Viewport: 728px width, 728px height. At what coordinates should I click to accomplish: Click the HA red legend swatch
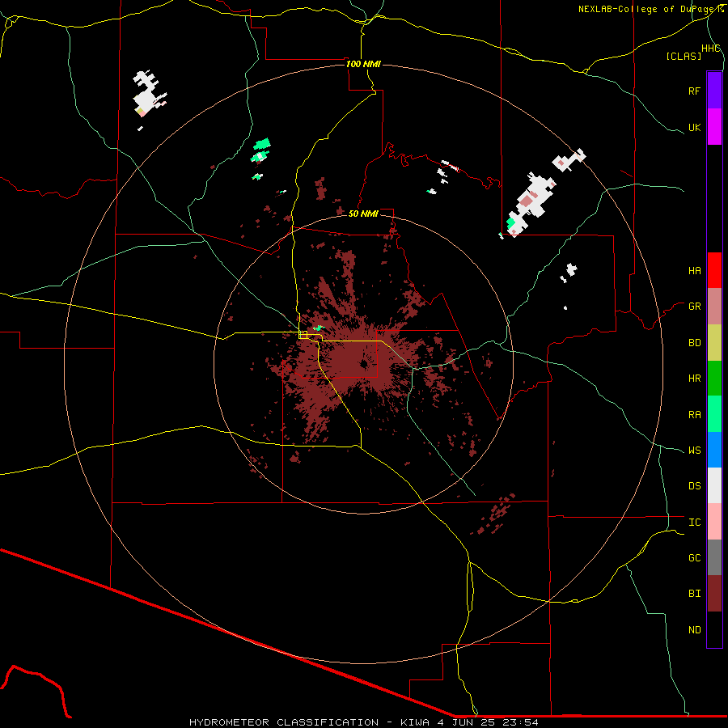(x=714, y=270)
